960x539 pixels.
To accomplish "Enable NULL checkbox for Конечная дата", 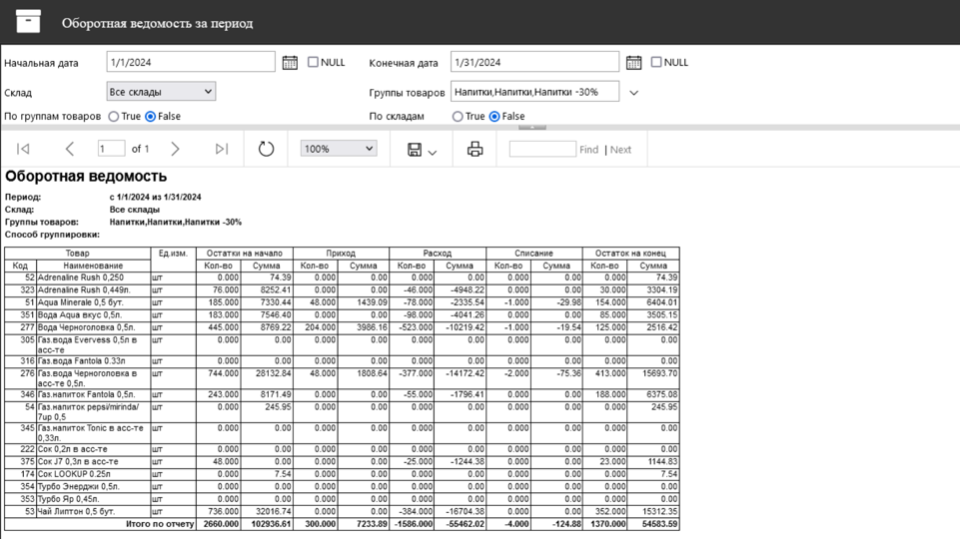I will click(656, 62).
